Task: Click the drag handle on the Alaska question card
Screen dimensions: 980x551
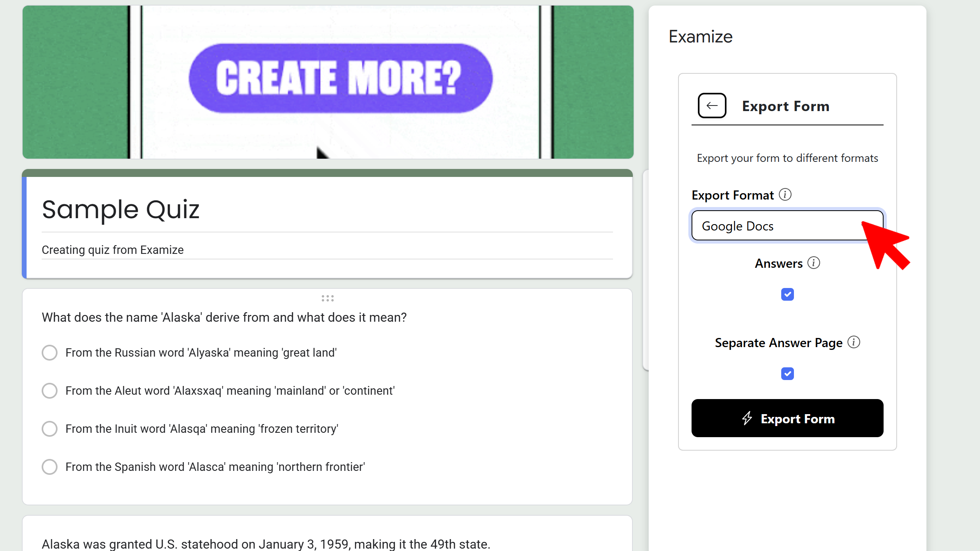Action: point(327,298)
